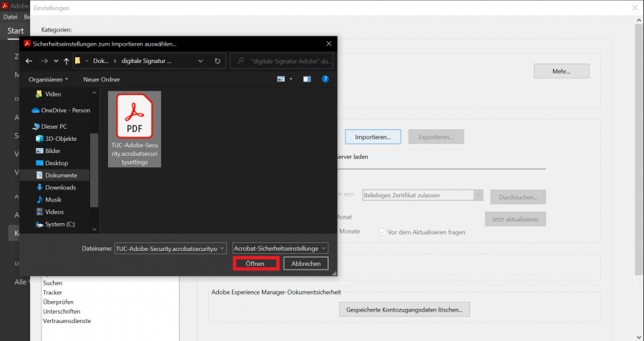Close the import file dialog

point(328,44)
